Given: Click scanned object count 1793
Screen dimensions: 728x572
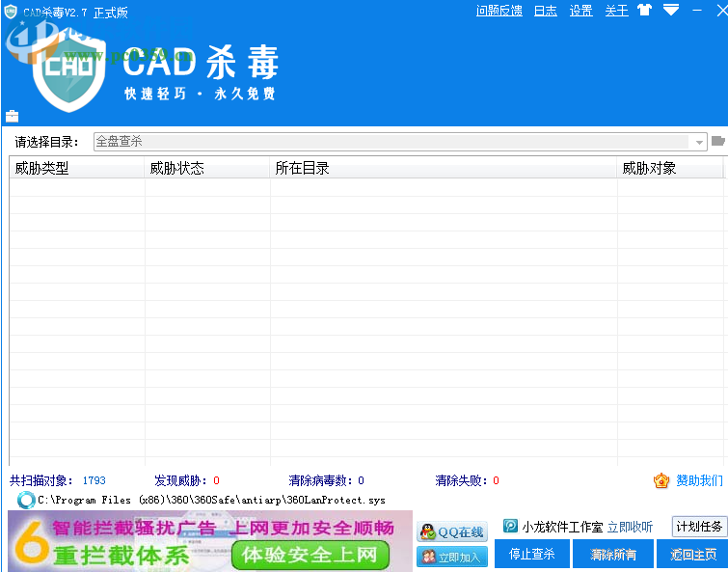Looking at the screenshot, I should pyautogui.click(x=94, y=480).
